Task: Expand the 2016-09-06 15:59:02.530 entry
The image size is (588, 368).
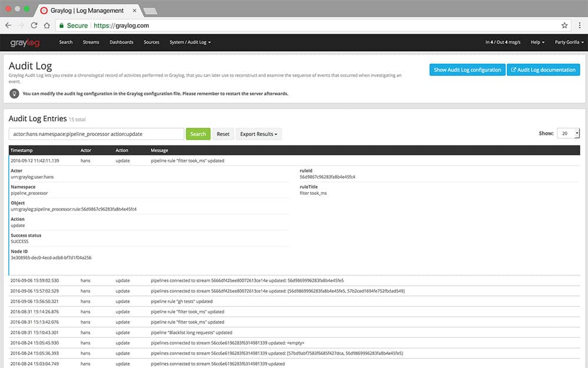Action: pyautogui.click(x=295, y=280)
